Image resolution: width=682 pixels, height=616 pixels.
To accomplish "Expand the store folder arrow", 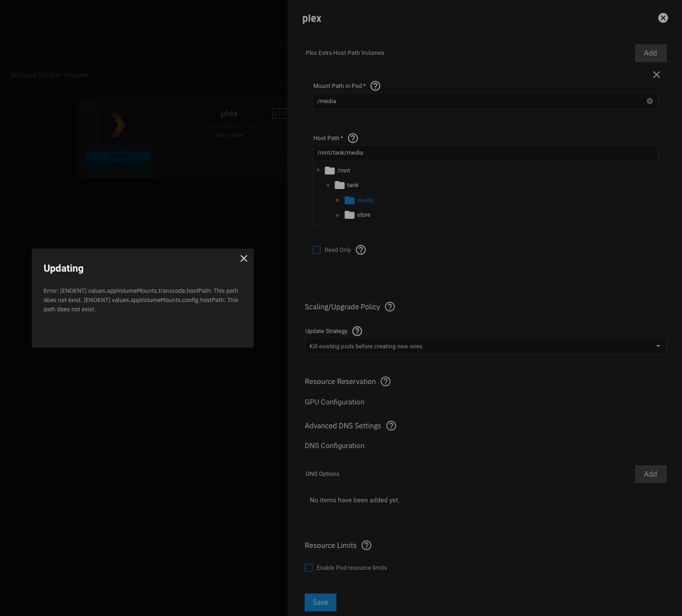I will click(338, 215).
